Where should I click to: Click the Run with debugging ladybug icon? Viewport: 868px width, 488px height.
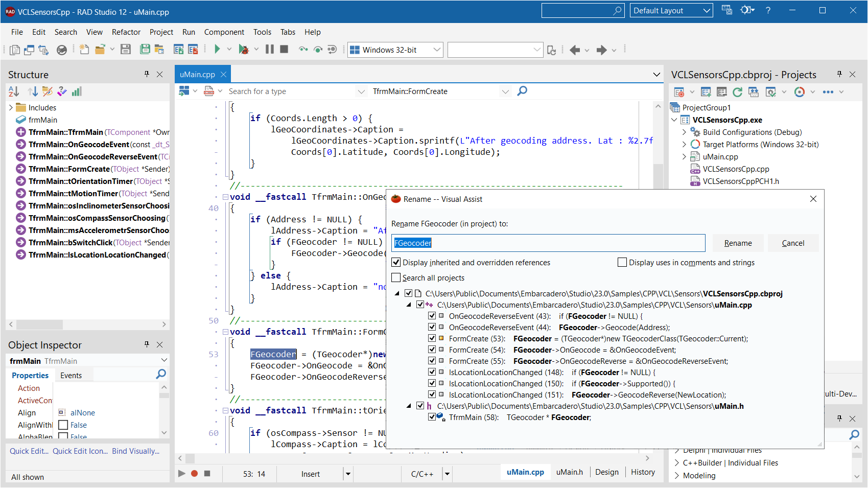pyautogui.click(x=244, y=50)
